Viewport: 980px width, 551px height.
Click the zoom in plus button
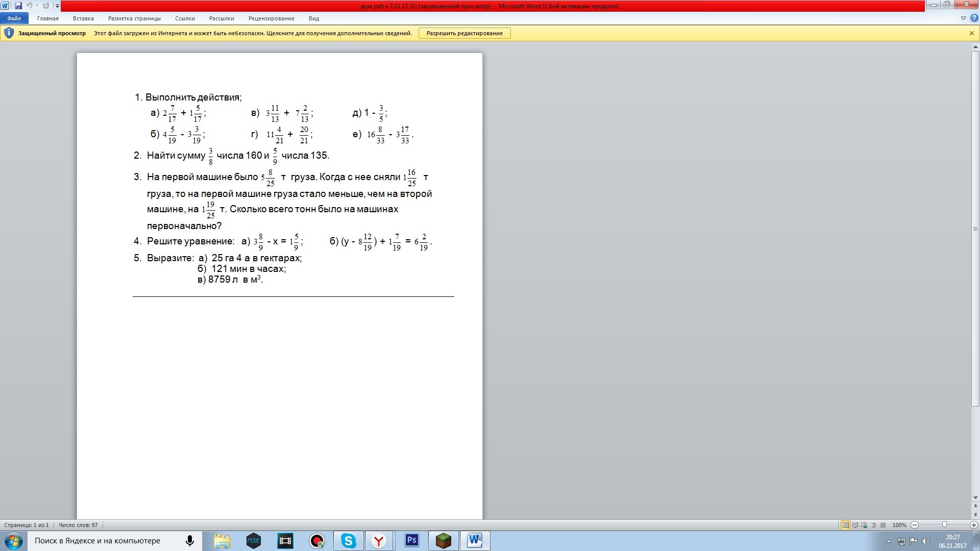pyautogui.click(x=973, y=525)
